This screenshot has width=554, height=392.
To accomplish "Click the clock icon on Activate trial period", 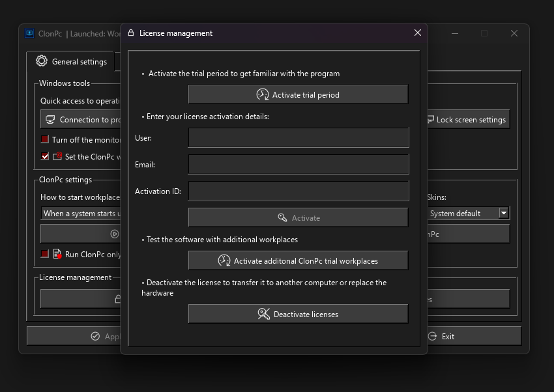I will tap(263, 94).
